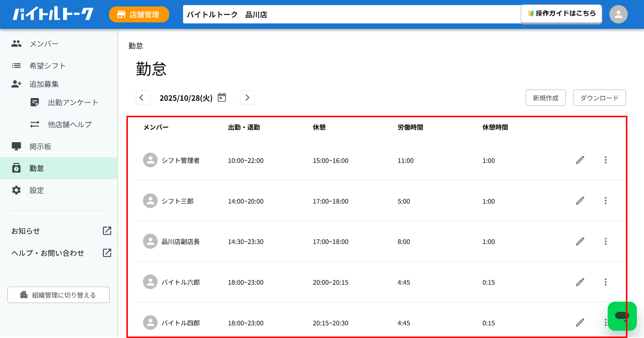Click the shift time 14:30~23:30
The width and height of the screenshot is (644, 338).
pyautogui.click(x=246, y=242)
